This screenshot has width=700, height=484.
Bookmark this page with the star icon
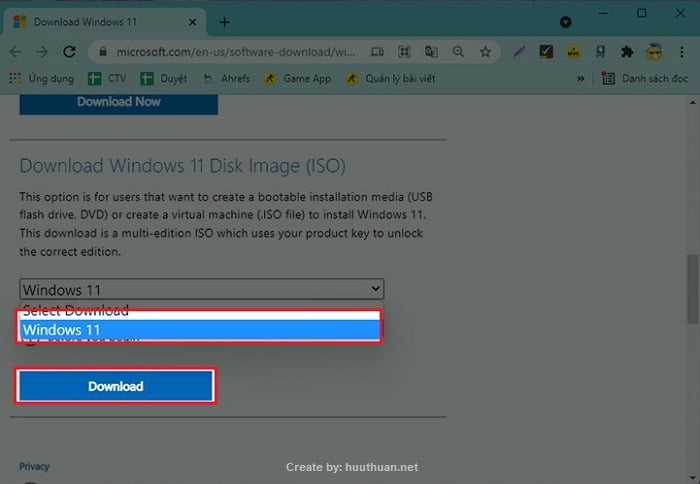485,52
